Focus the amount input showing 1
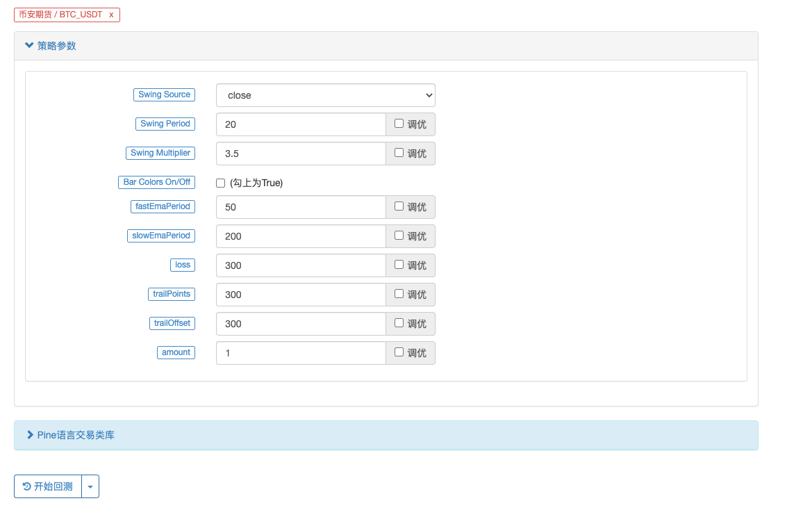Screen dimensions: 812x510 [301, 353]
